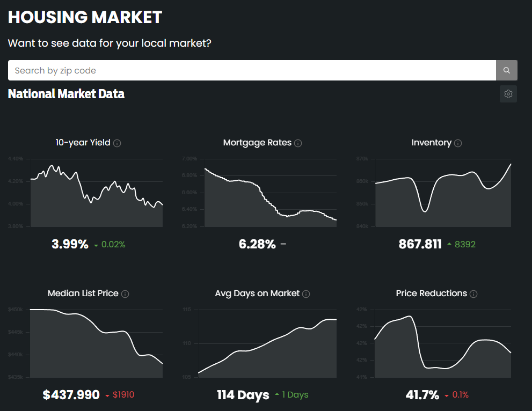This screenshot has width=532, height=411.
Task: Click the info icon beside Median List Price
Action: click(125, 294)
